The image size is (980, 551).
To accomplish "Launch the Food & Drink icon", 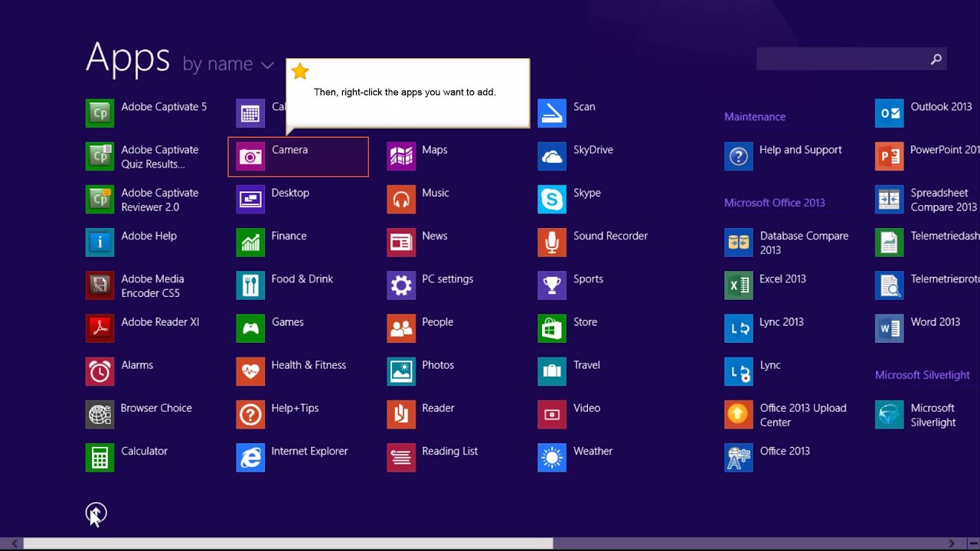I will coord(250,285).
